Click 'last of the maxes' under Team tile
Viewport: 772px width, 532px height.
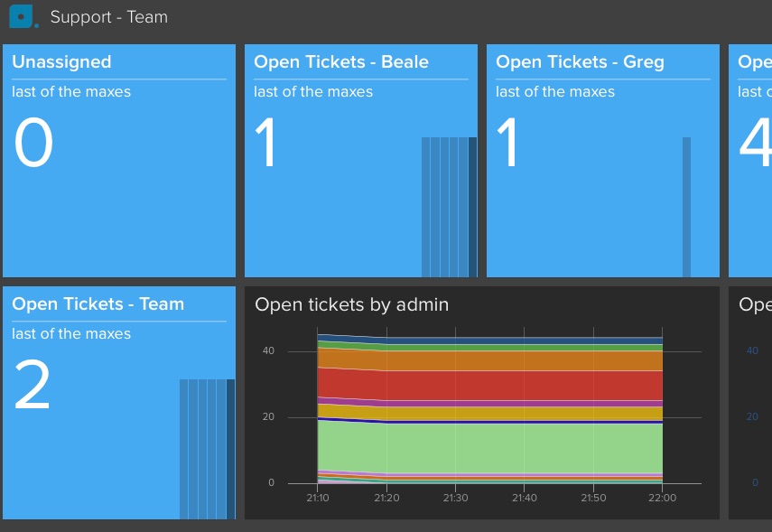coord(71,333)
